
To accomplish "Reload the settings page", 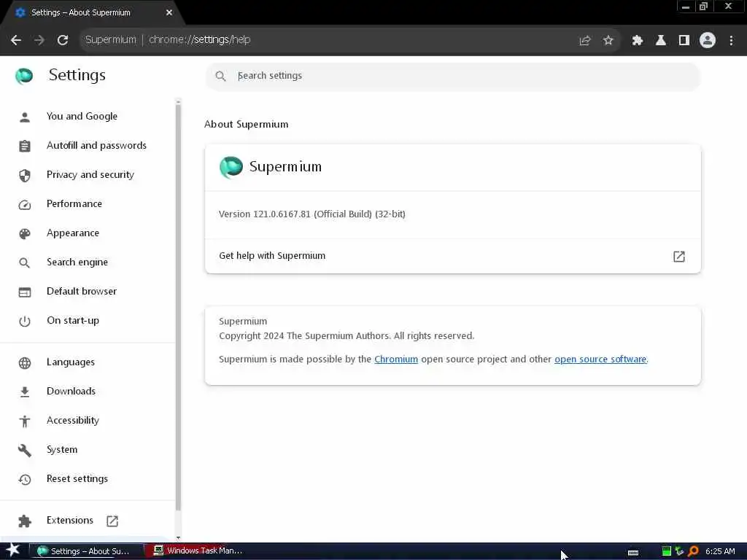I will (x=63, y=40).
